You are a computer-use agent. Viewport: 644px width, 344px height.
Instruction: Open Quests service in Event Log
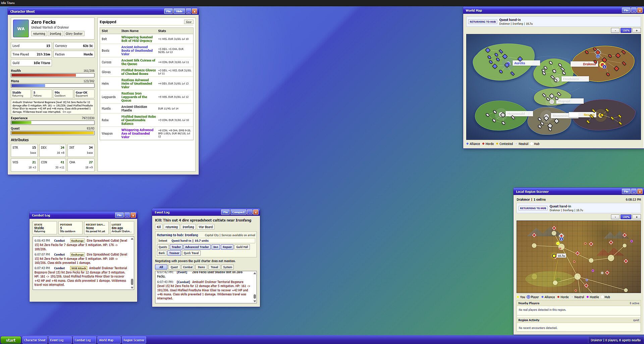(163, 247)
